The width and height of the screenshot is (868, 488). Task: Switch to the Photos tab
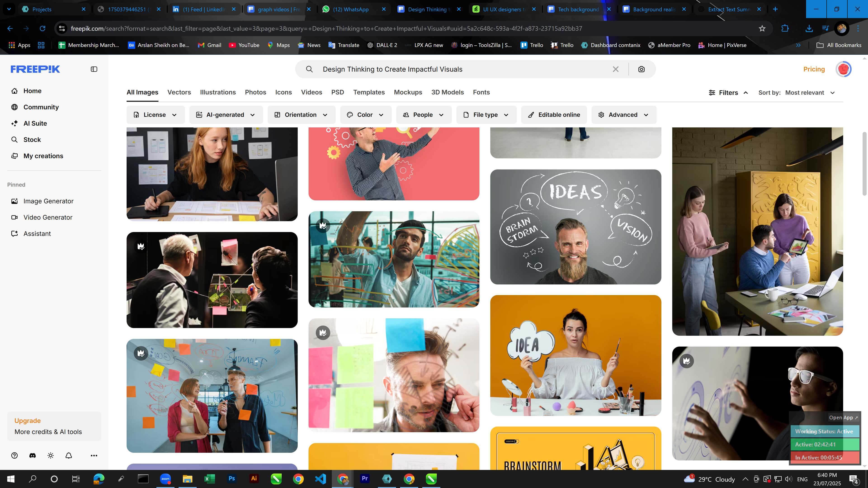pyautogui.click(x=255, y=92)
